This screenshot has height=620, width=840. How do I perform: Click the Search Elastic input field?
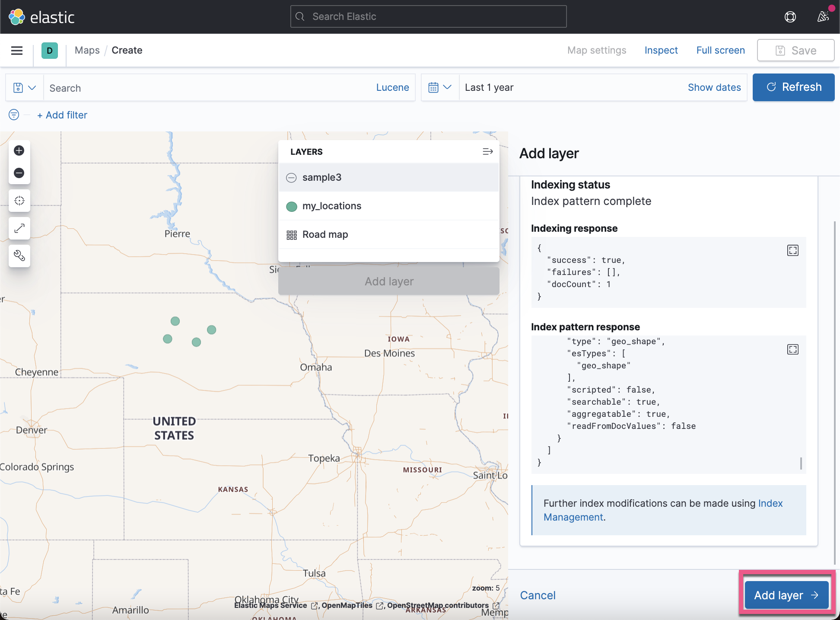(x=428, y=16)
